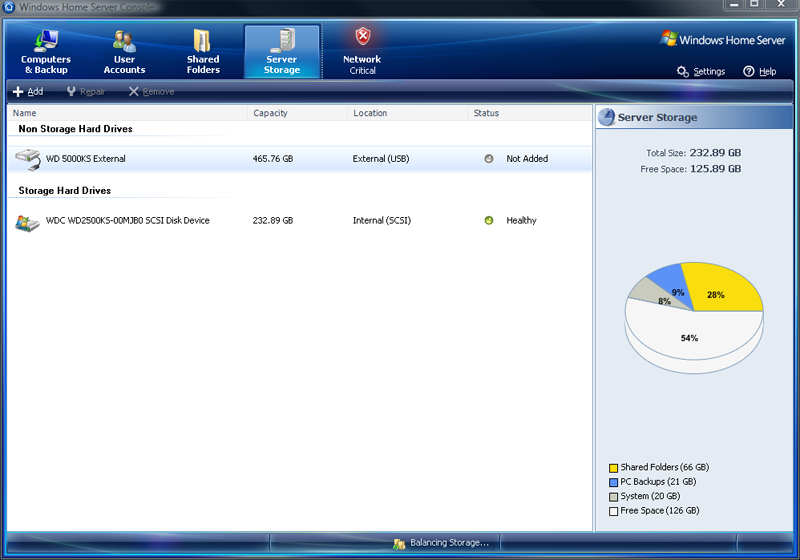Image resolution: width=800 pixels, height=560 pixels.
Task: Click the grey Not Added status icon
Action: pyautogui.click(x=489, y=159)
